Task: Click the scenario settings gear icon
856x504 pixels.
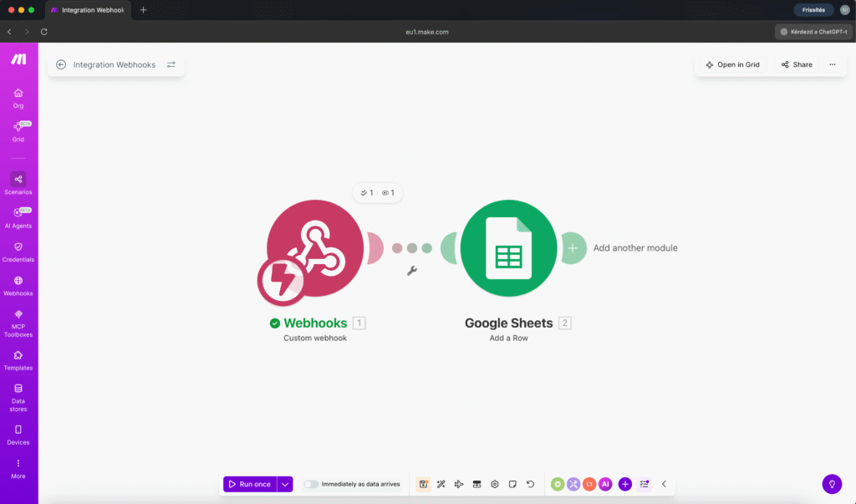Action: (494, 484)
